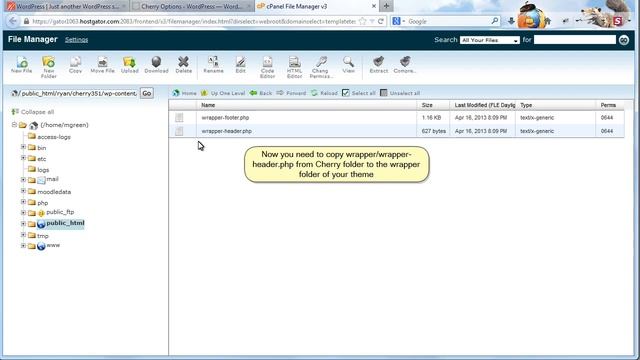Go to Home directory

184,93
